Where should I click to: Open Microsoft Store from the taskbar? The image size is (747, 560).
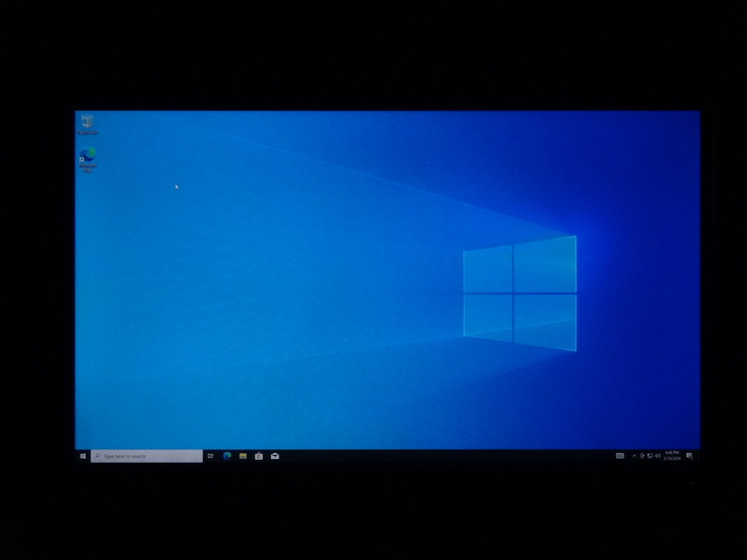coord(259,456)
